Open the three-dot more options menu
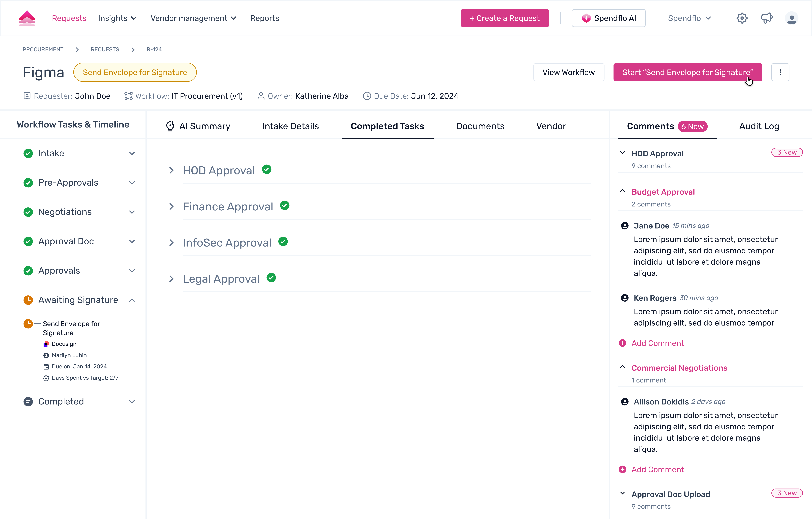Viewport: 812px width, 519px height. (780, 72)
